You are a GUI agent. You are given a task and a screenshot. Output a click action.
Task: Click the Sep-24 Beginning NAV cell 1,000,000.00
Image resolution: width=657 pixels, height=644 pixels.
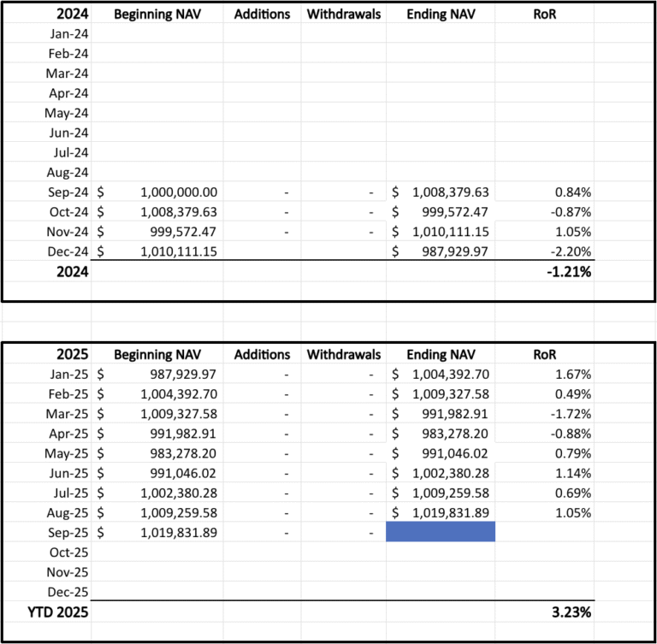click(157, 192)
